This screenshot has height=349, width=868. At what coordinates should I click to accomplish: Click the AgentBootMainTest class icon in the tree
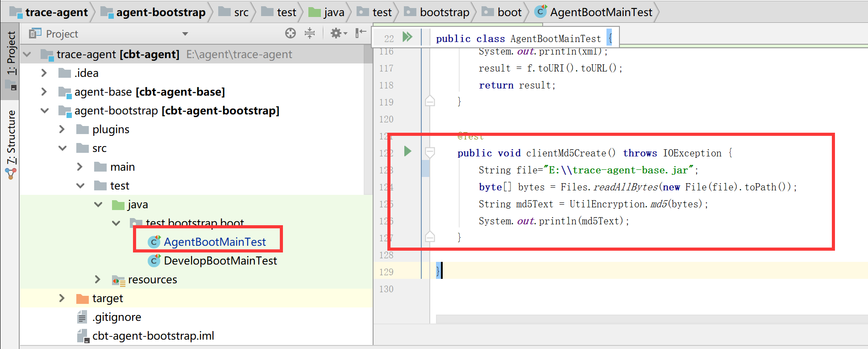tap(154, 242)
